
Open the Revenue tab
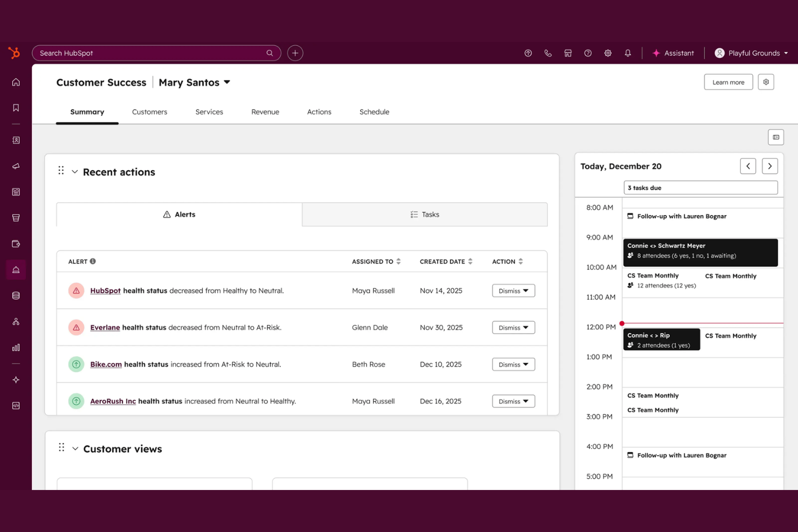click(265, 112)
